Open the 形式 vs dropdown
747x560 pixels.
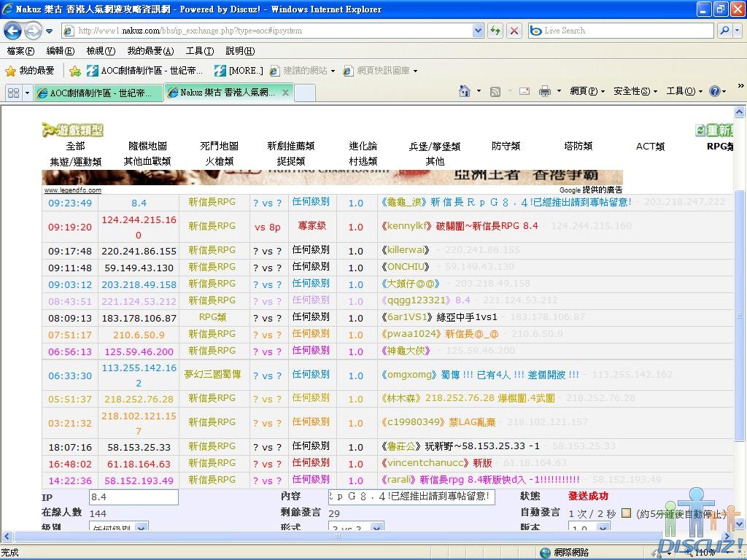click(356, 526)
